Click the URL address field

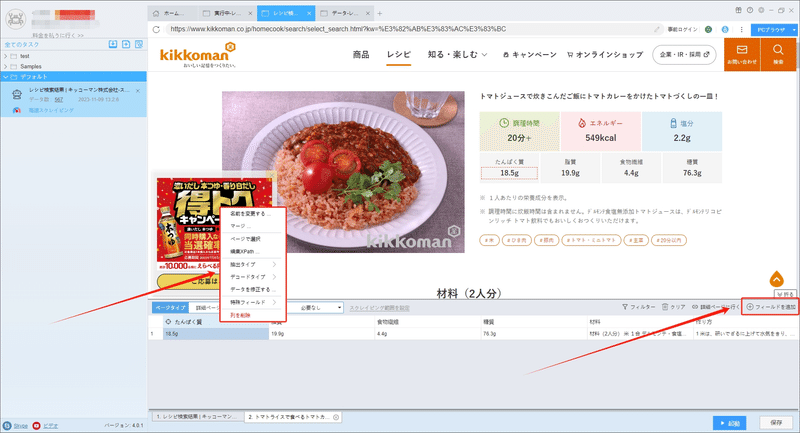point(411,29)
